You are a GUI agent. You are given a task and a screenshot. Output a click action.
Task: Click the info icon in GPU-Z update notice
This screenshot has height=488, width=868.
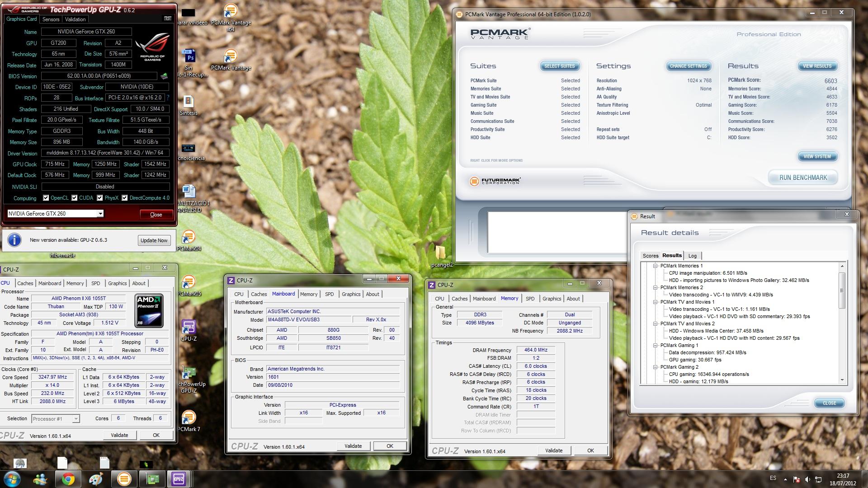[14, 240]
